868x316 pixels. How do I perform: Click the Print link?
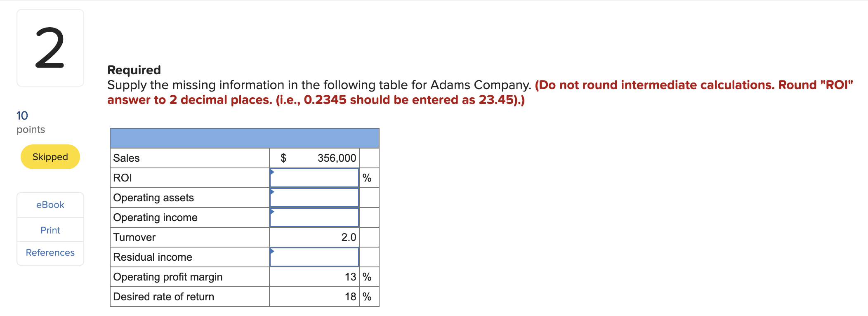(50, 230)
